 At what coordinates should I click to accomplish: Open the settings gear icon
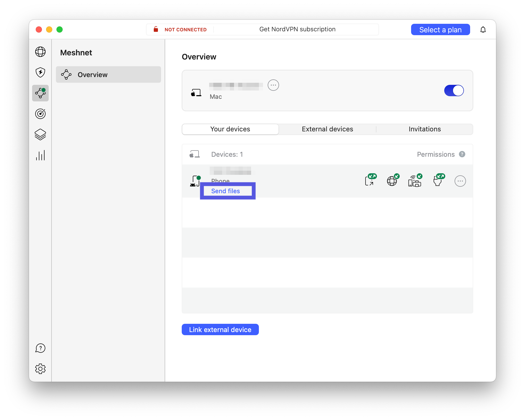(40, 369)
